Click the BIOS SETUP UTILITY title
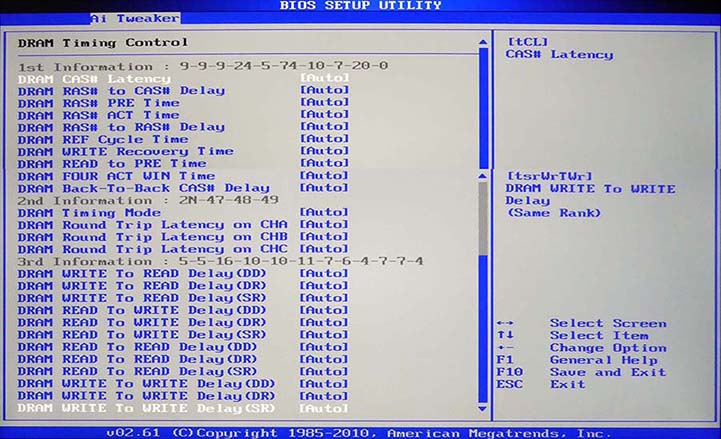The width and height of the screenshot is (721, 439). pos(360,6)
